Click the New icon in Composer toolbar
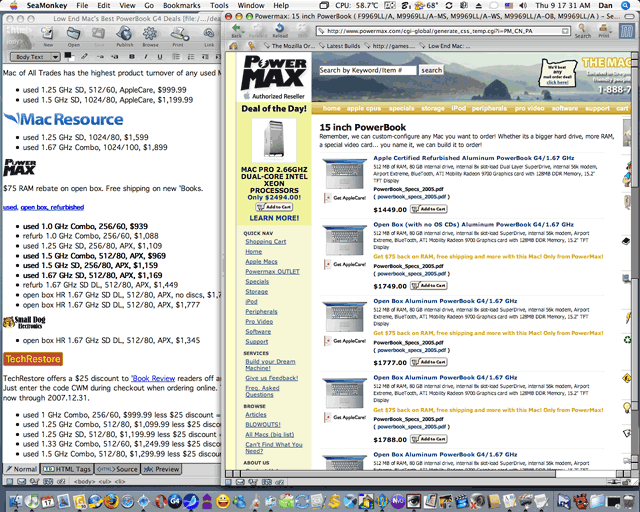Image resolution: width=640 pixels, height=512 pixels. (x=48, y=35)
